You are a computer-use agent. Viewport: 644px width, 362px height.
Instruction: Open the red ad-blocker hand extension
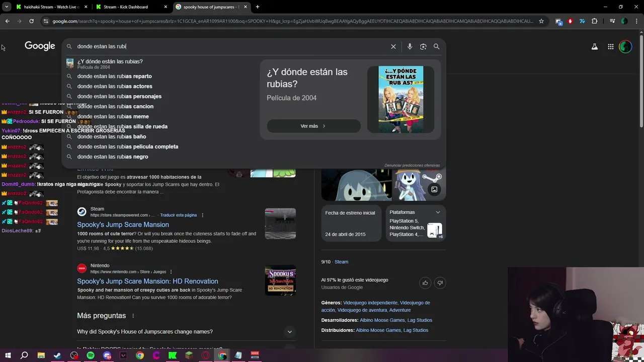pos(570,21)
